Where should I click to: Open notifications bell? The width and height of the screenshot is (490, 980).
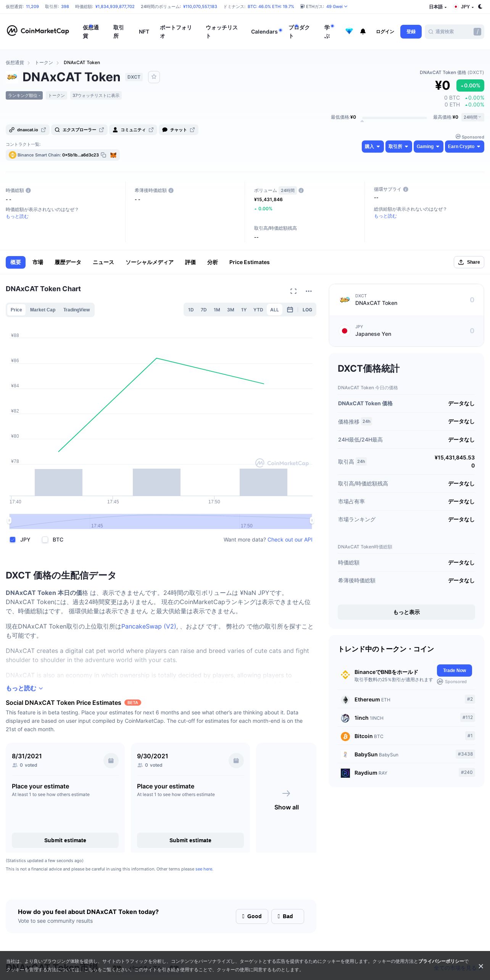[363, 32]
